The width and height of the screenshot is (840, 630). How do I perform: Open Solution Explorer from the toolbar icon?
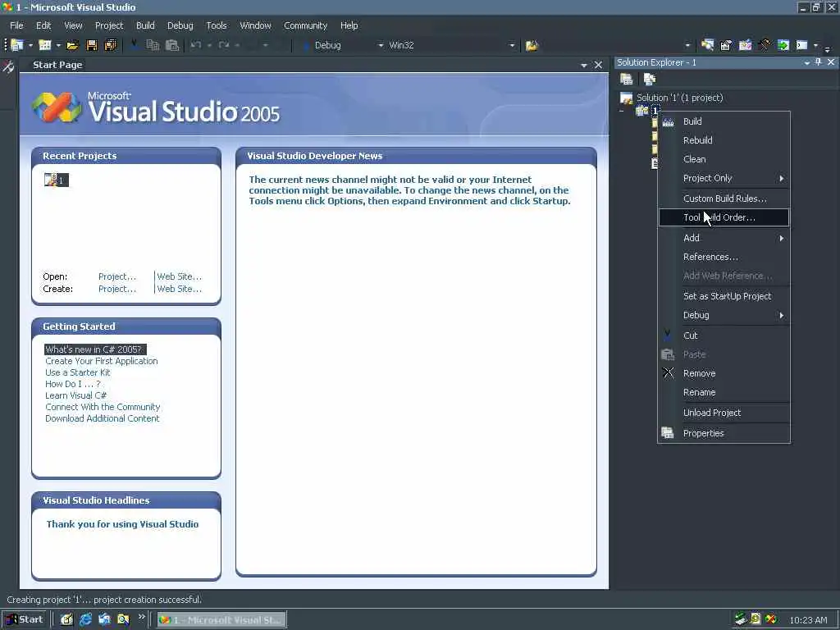pyautogui.click(x=707, y=46)
